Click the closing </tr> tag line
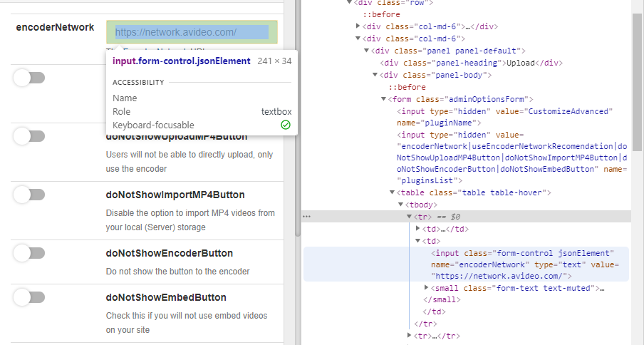644x345 pixels. point(425,324)
